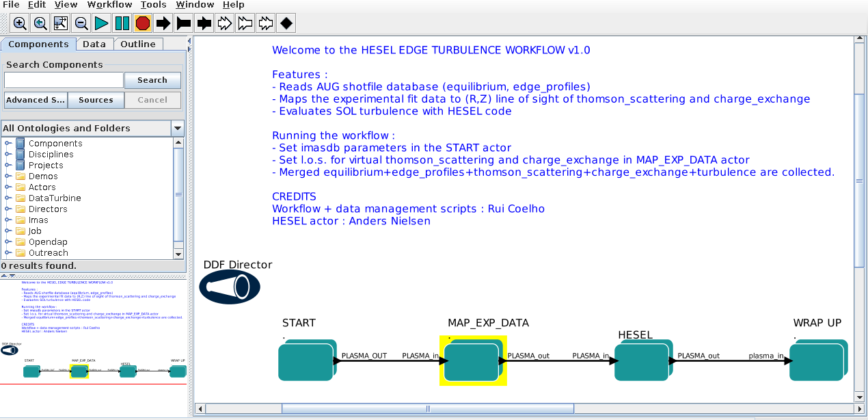Image resolution: width=868 pixels, height=420 pixels.
Task: Click the Zoom Out magnifier toolbar icon
Action: point(81,23)
